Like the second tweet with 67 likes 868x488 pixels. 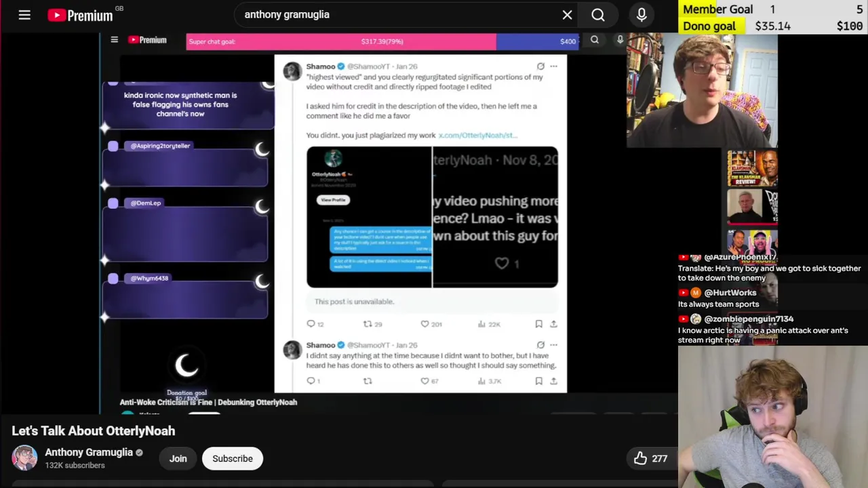click(429, 381)
